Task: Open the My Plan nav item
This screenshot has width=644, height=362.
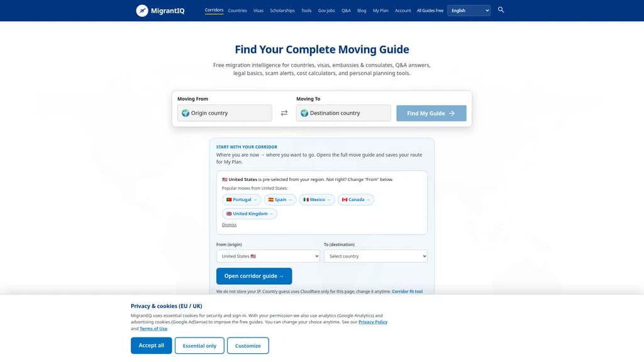Action: (380, 11)
